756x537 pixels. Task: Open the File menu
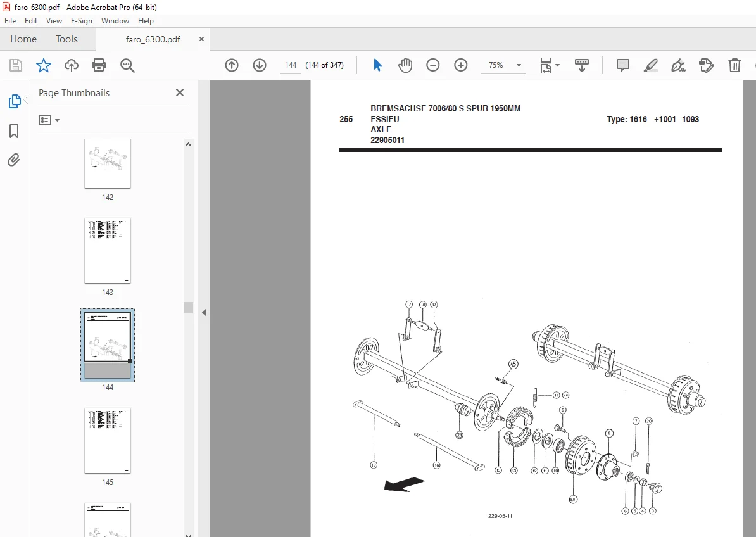(10, 21)
